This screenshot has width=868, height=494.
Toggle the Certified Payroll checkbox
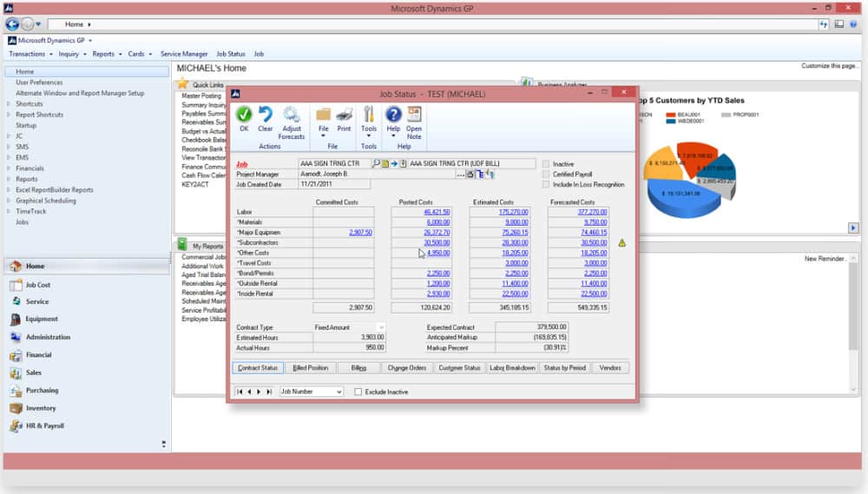tap(546, 174)
